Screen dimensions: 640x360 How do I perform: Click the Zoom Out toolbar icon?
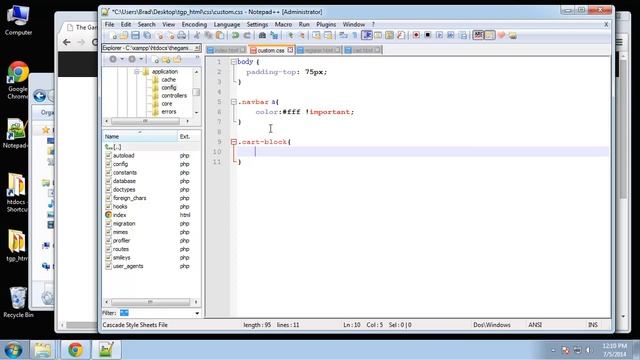tap(302, 36)
